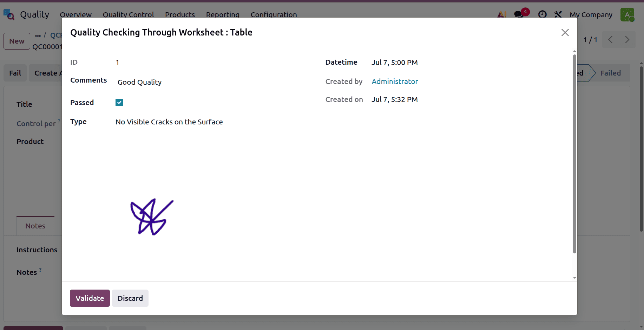644x330 pixels.
Task: Select the Failed status stage
Action: [x=610, y=73]
